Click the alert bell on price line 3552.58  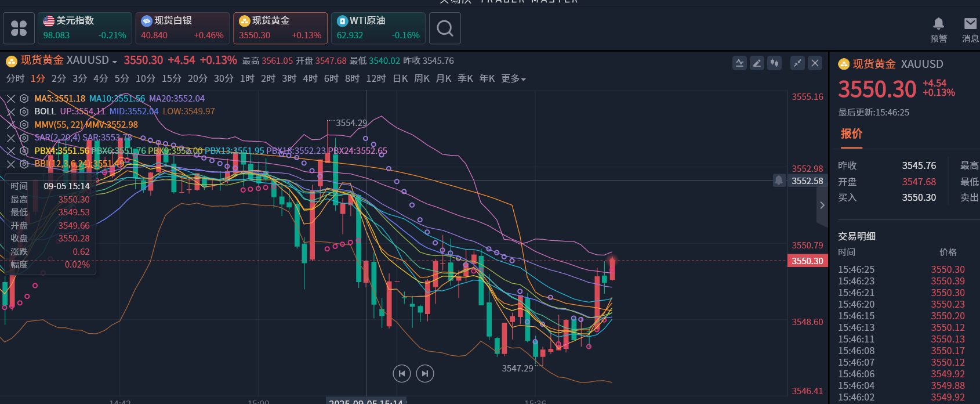click(x=779, y=181)
